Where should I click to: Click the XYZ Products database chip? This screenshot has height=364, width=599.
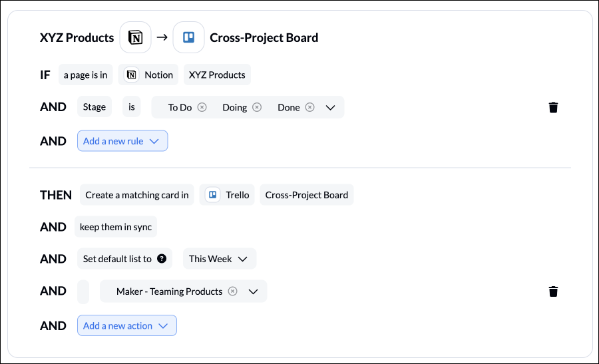tap(217, 75)
